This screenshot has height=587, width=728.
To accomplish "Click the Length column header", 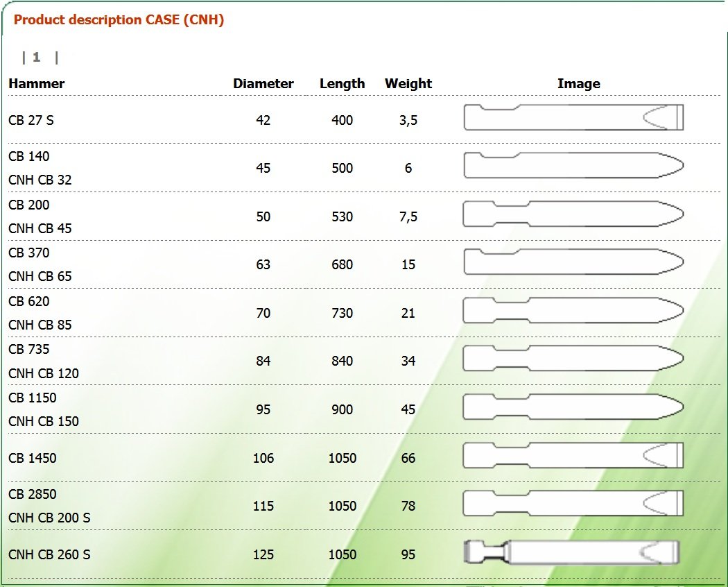I will 343,84.
